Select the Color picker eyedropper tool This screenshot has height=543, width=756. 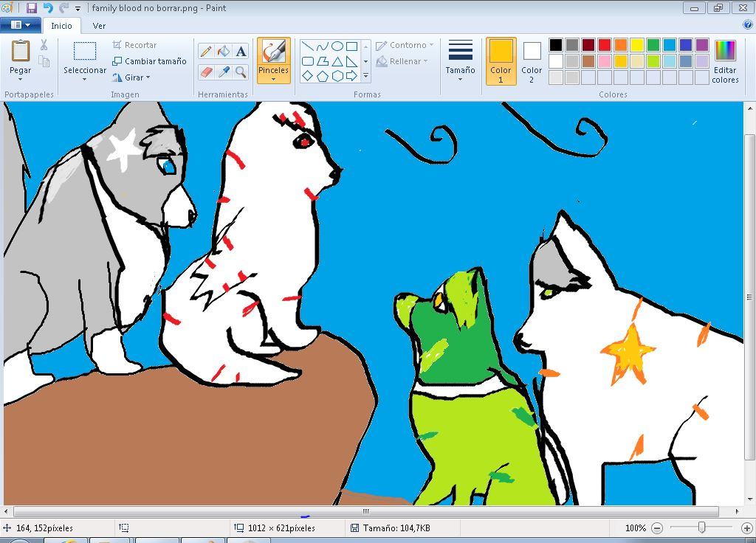(x=223, y=72)
